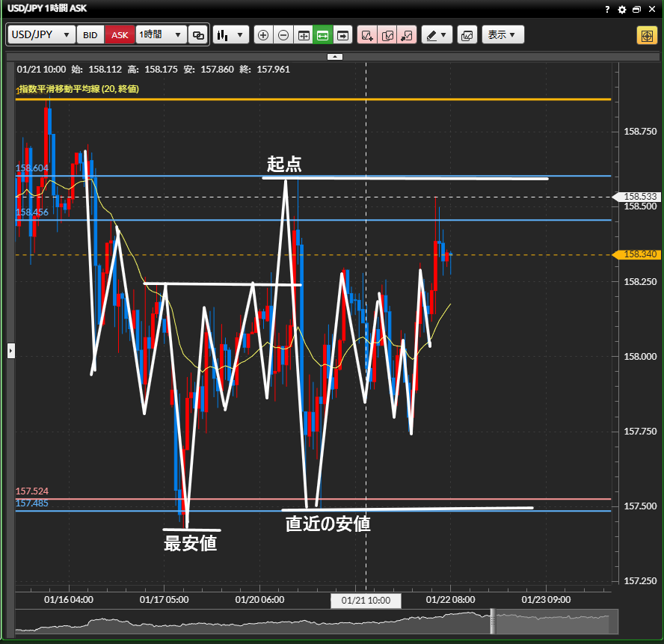This screenshot has height=644, width=664.
Task: Open the help question mark icon
Action: [x=607, y=10]
